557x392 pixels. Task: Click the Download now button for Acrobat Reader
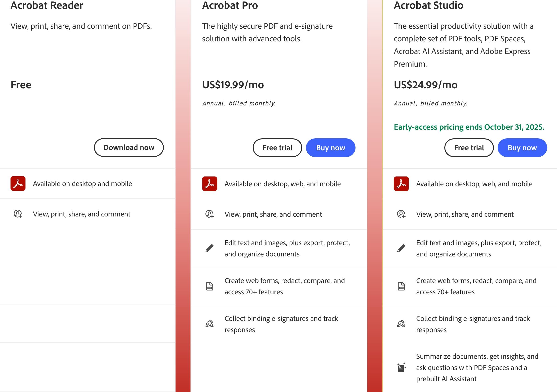coord(129,147)
